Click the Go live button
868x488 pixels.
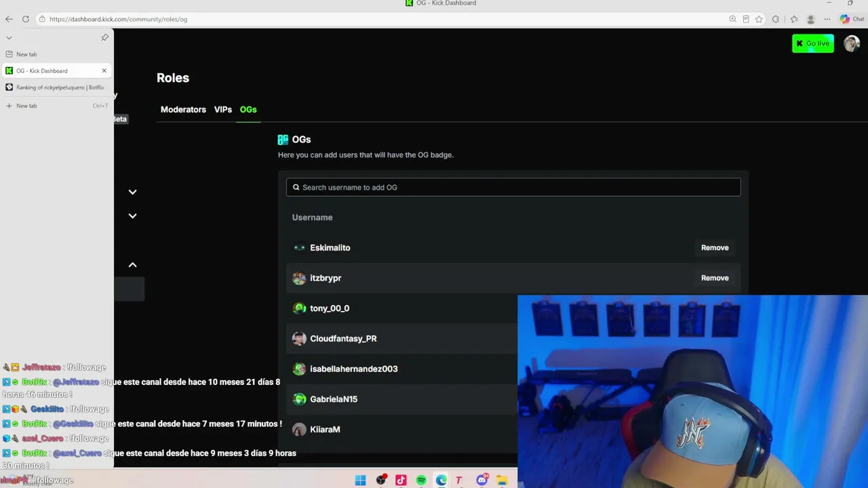coord(813,43)
